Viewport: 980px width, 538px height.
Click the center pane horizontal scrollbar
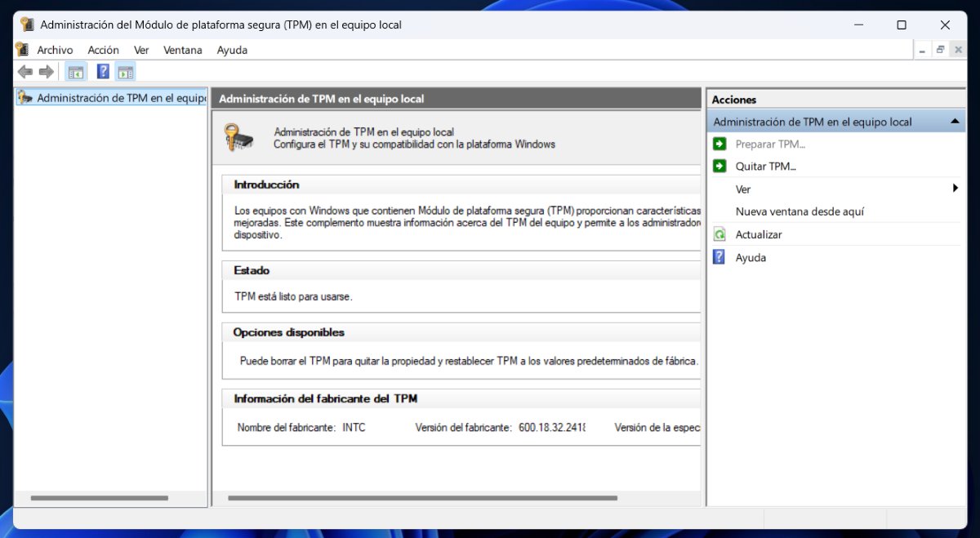pyautogui.click(x=423, y=498)
